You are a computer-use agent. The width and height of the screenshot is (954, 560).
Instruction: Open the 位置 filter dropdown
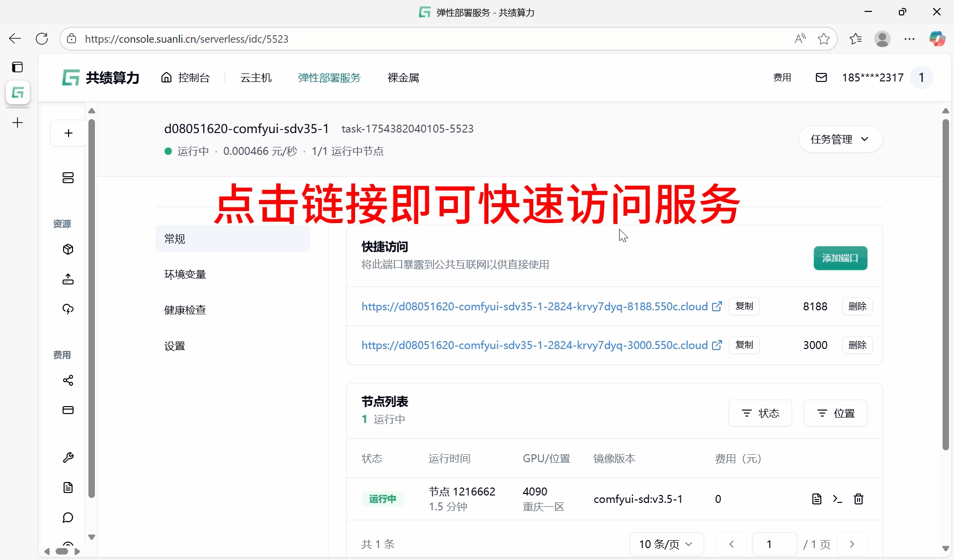pos(835,413)
